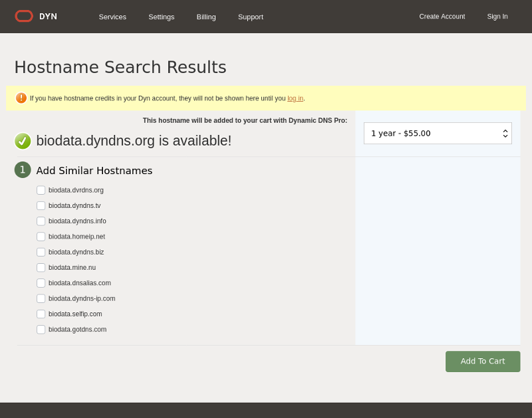The image size is (532, 418).
Task: Tick biodata.mine.nu checkbox
Action: (41, 267)
